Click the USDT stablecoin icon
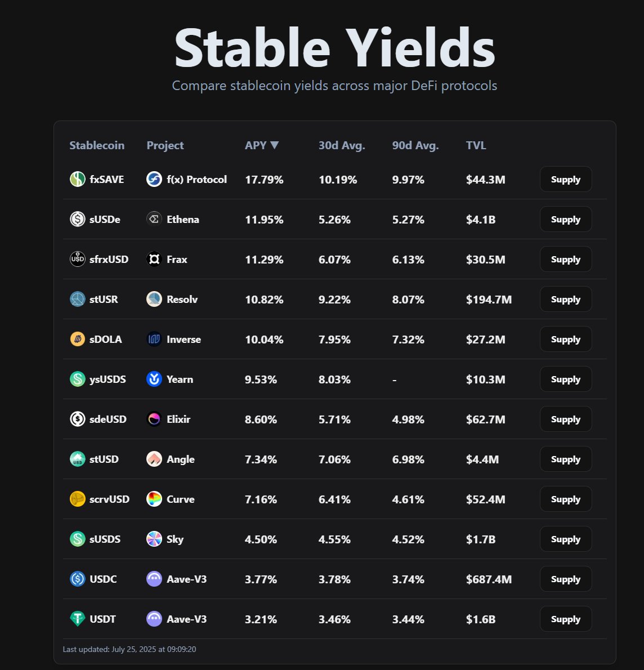This screenshot has width=644, height=670. point(77,619)
